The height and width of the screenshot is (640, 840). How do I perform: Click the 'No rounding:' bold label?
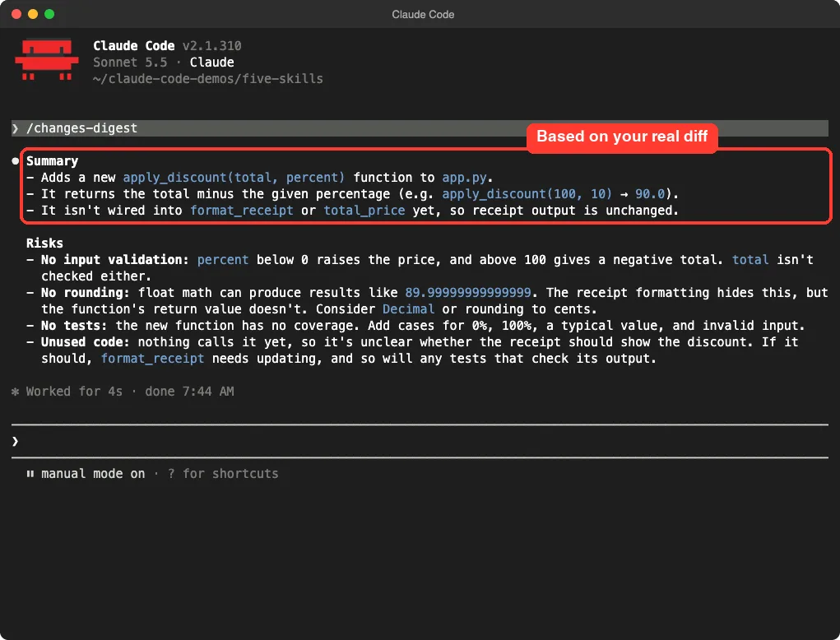tap(86, 292)
